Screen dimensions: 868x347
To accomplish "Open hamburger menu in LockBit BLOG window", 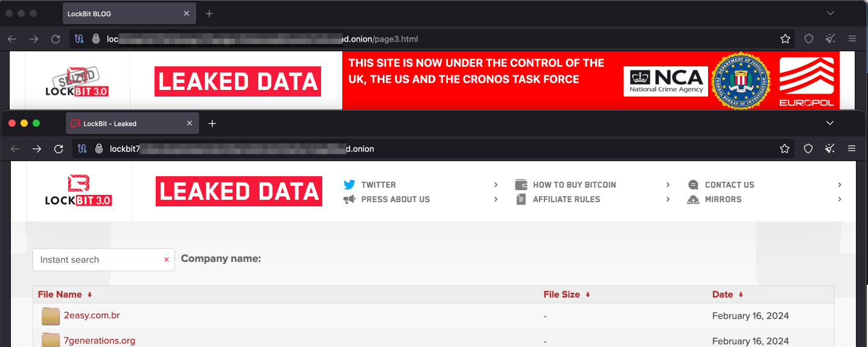I will (852, 39).
